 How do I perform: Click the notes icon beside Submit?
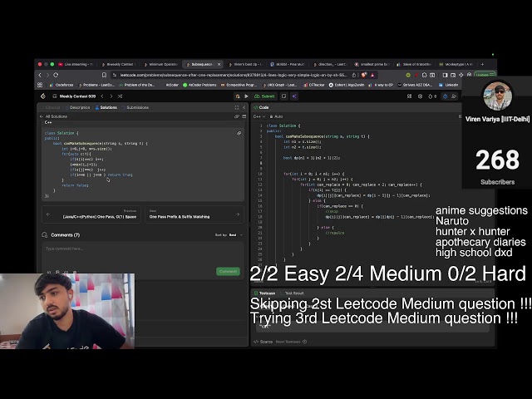coord(283,96)
